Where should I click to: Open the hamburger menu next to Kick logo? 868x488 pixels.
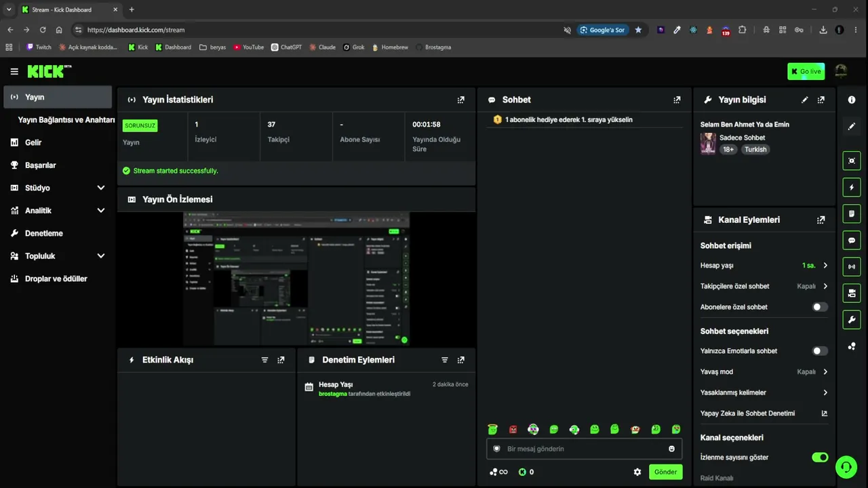(x=14, y=71)
